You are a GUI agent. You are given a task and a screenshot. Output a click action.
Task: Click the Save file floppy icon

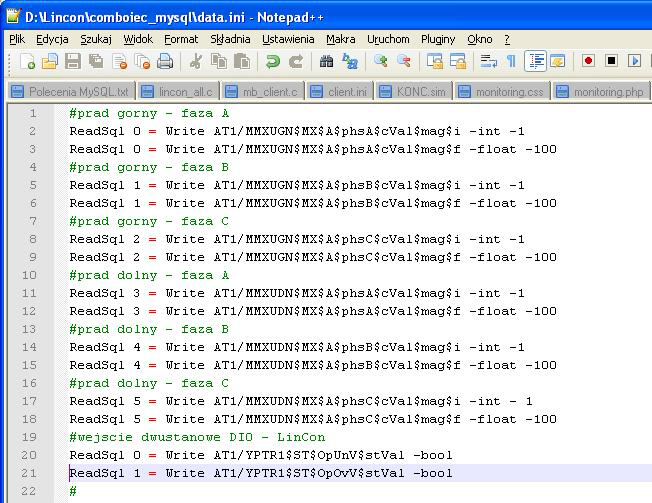(x=73, y=62)
